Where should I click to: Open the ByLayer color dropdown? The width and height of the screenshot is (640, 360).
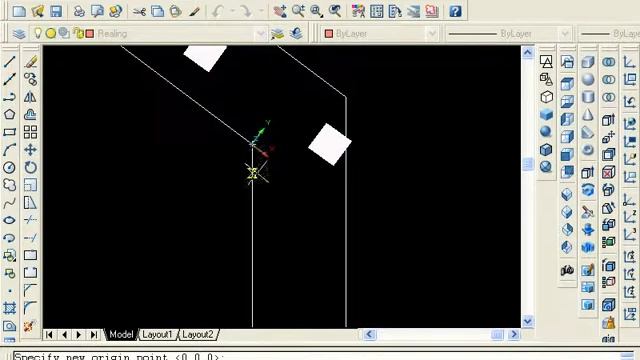click(x=432, y=33)
